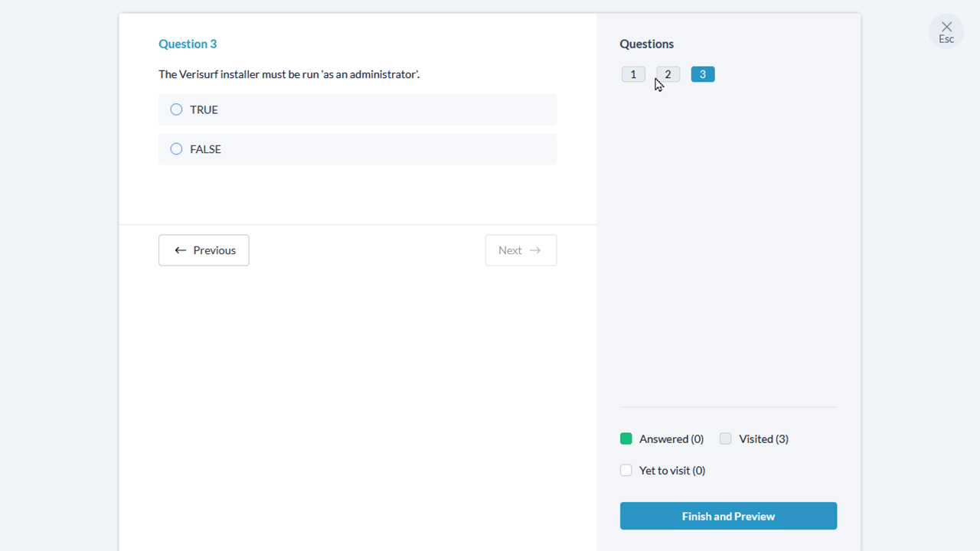Image resolution: width=980 pixels, height=551 pixels.
Task: Jump to question 1 in navigator
Action: coord(633,74)
